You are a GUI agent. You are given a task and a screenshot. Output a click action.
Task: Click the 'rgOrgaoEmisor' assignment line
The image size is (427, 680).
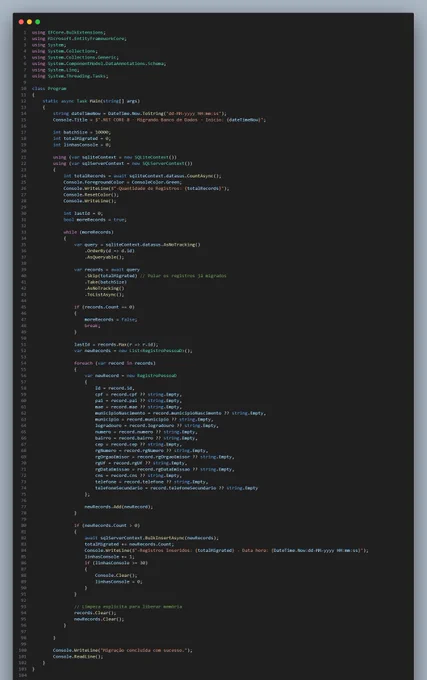[x=165, y=457]
